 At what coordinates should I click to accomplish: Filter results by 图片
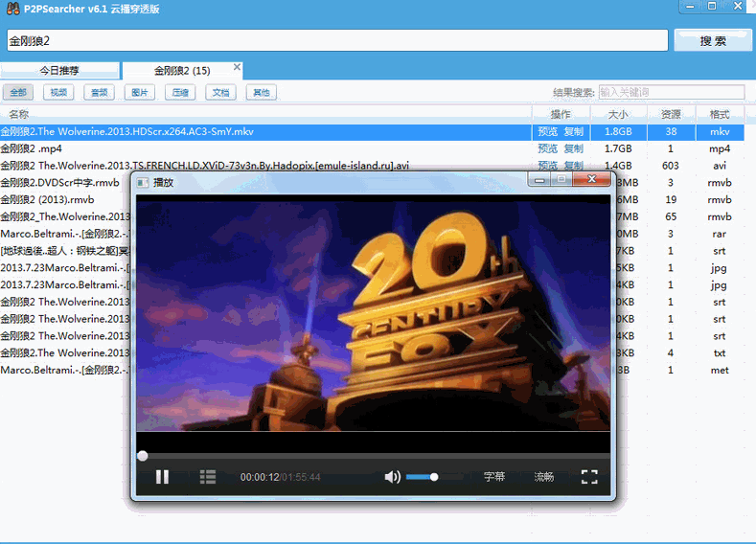coord(140,92)
